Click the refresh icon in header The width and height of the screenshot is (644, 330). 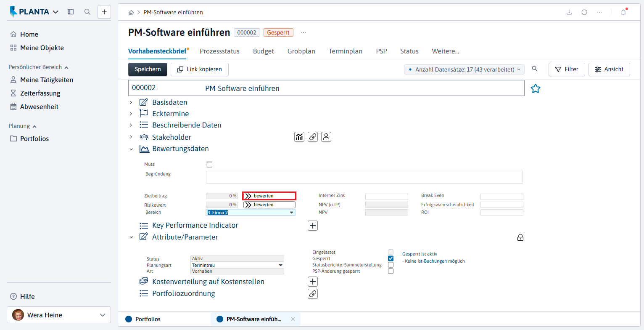584,12
